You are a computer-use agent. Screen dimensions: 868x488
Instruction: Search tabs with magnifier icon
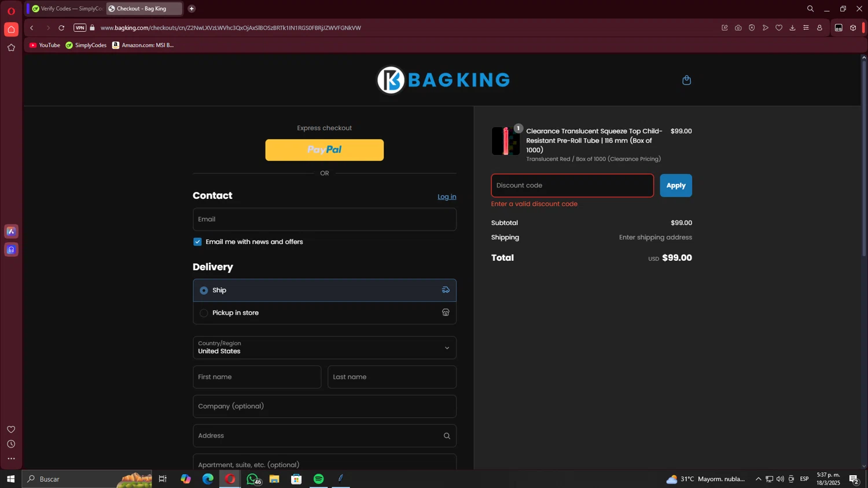810,9
